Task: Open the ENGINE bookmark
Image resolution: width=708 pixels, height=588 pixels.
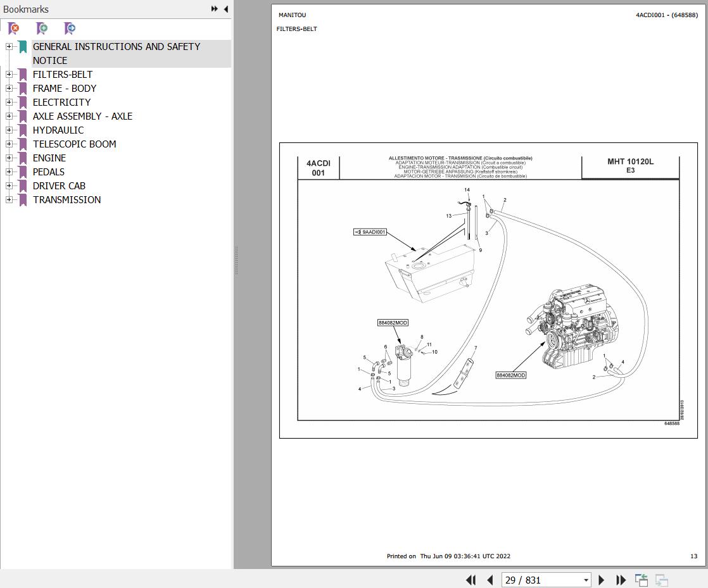Action: point(49,158)
